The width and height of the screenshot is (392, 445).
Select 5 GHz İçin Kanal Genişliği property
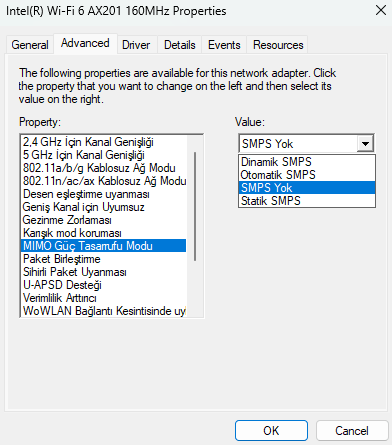[104, 155]
